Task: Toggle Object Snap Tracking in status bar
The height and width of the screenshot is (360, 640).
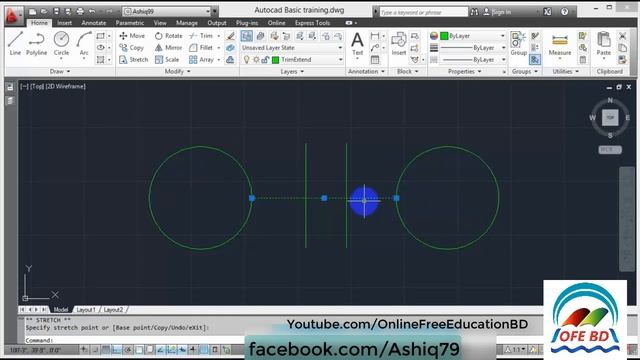Action: click(x=161, y=350)
